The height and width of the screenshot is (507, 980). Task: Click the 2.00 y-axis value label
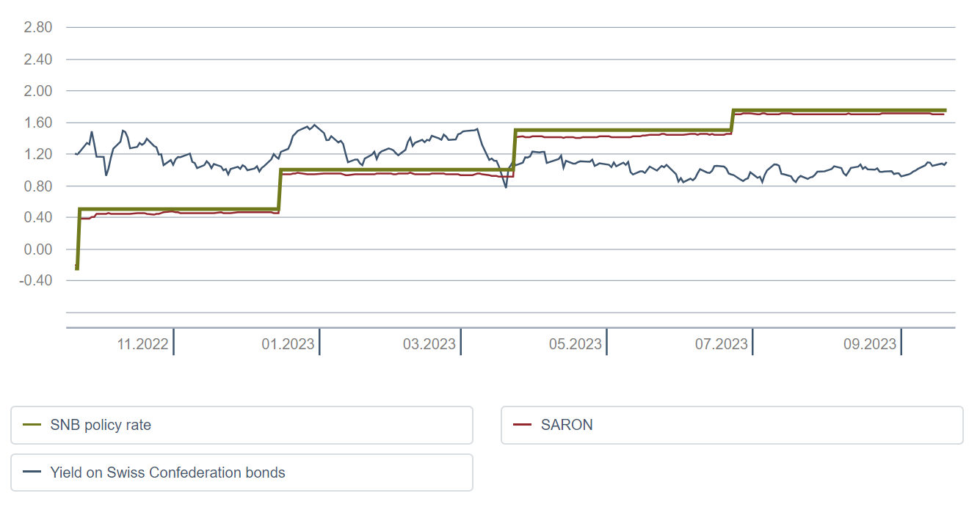(38, 91)
